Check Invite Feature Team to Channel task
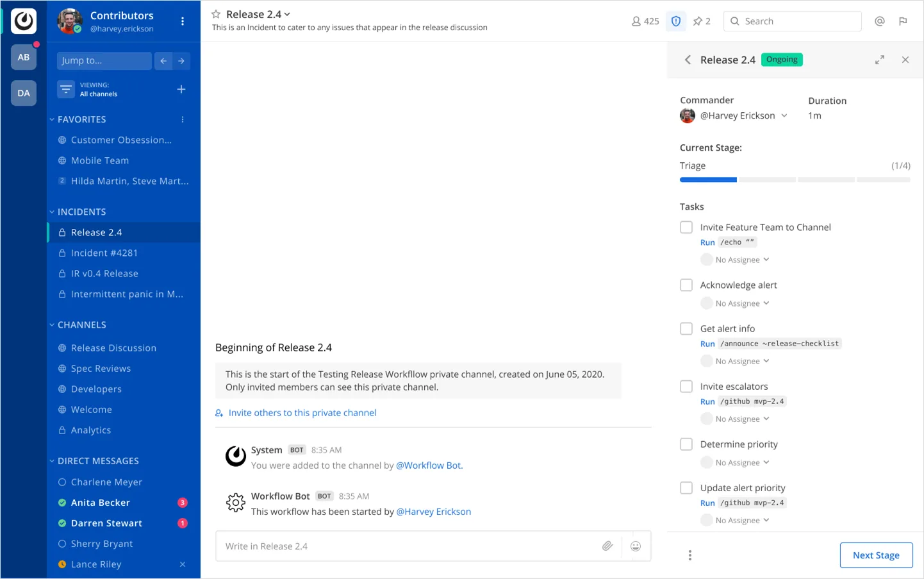The width and height of the screenshot is (924, 579). pyautogui.click(x=686, y=227)
